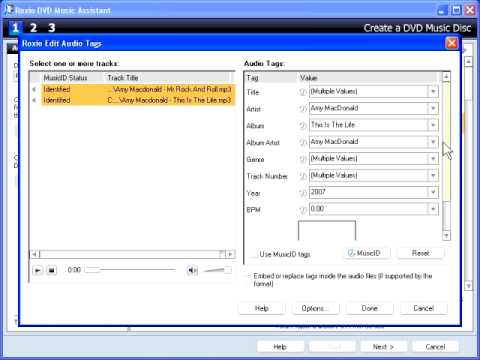Play the selected track
Viewport: 480px width, 360px height.
tap(38, 270)
